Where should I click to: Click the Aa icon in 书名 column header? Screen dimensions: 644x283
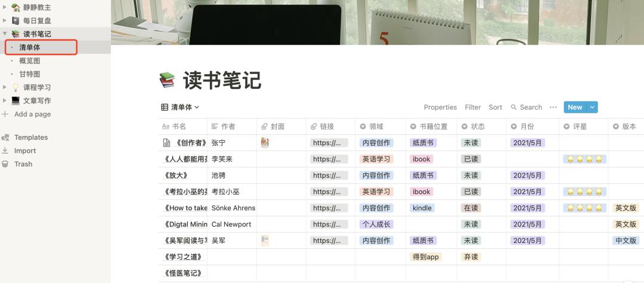[166, 127]
